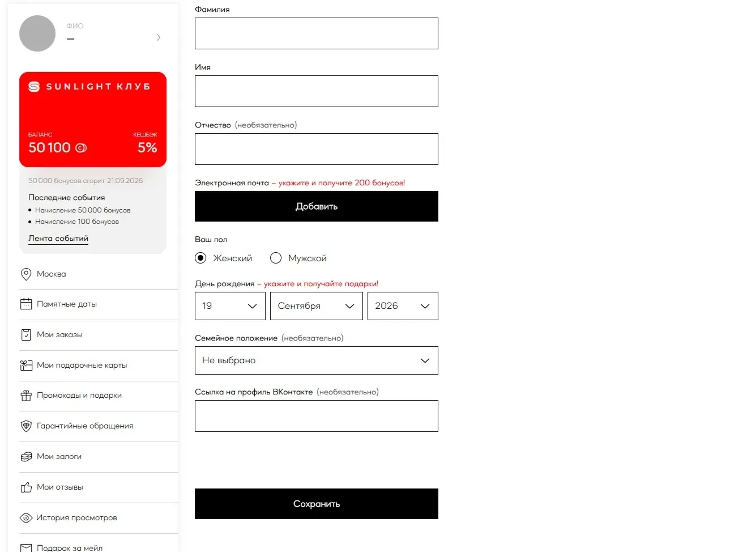Click the Москва location pin icon
Image resolution: width=756 pixels, height=552 pixels.
[x=26, y=274]
